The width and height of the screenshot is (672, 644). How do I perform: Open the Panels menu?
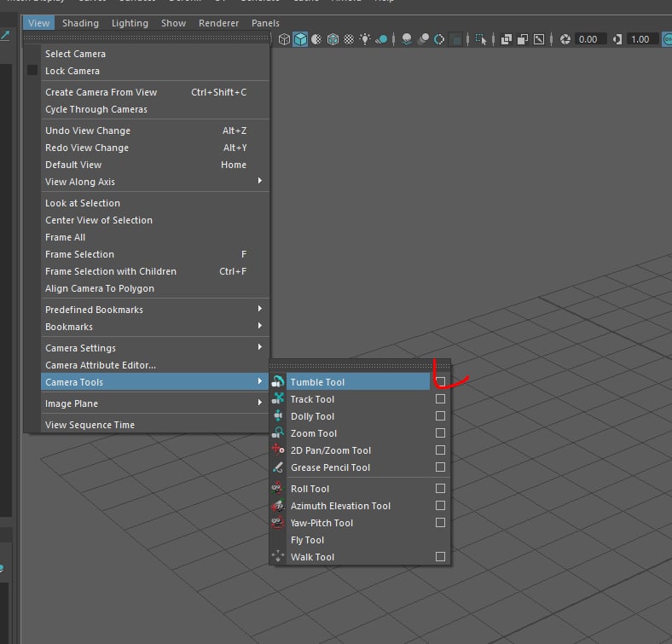pyautogui.click(x=265, y=23)
